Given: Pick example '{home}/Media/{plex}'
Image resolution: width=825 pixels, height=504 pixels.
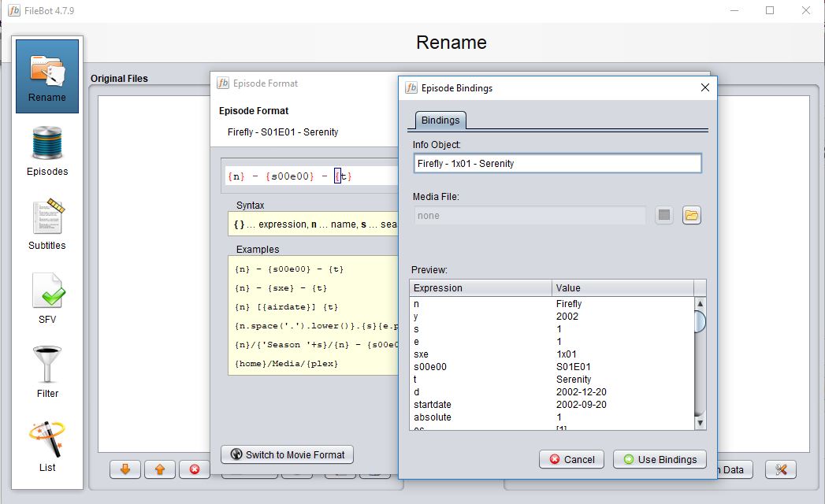Looking at the screenshot, I should 286,364.
